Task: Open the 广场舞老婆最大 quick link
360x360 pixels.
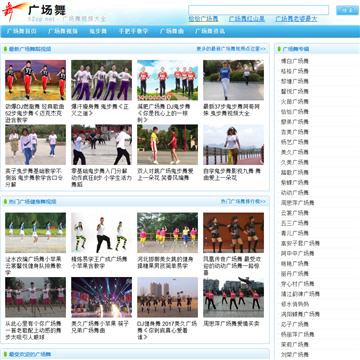Action: tap(296, 19)
